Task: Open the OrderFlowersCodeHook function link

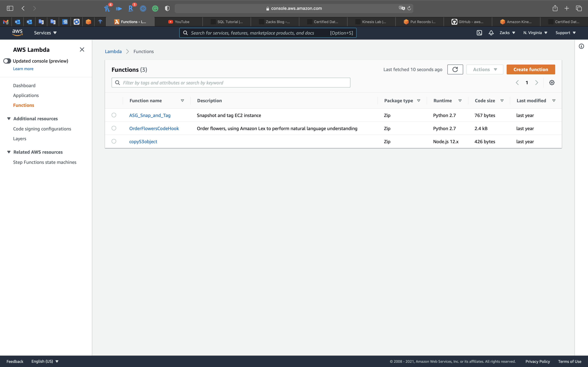Action: [x=154, y=128]
